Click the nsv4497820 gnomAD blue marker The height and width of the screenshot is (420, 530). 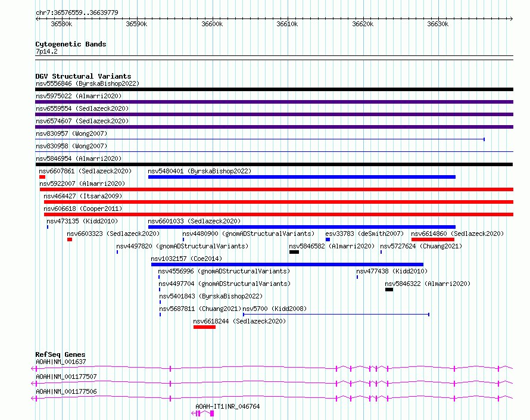point(117,252)
